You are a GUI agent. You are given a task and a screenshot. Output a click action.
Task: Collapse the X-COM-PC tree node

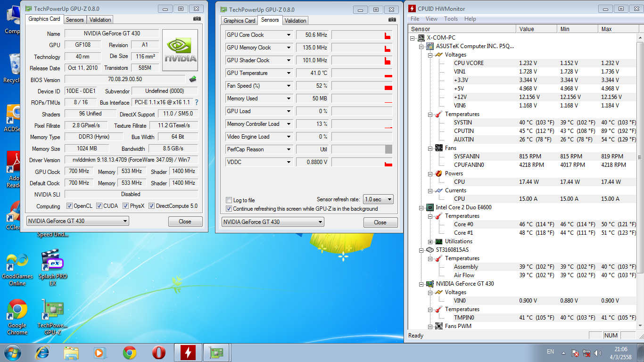coord(413,38)
